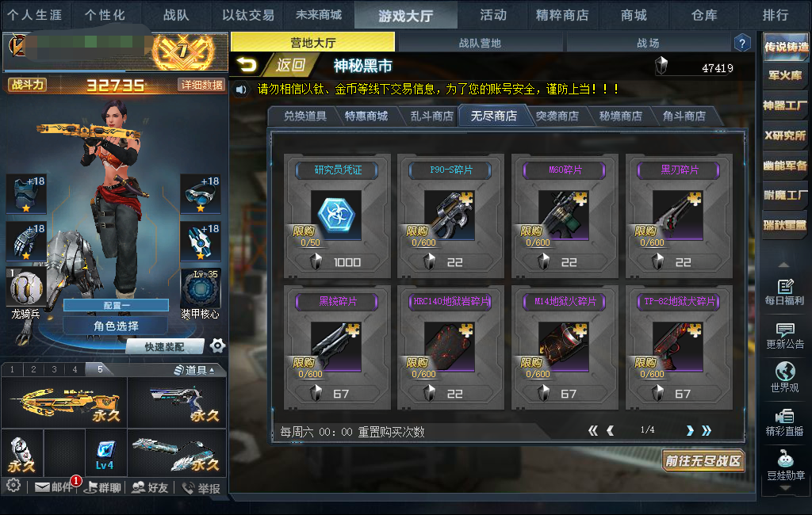812x515 pixels.
Task: Click the help question mark icon
Action: [742, 43]
